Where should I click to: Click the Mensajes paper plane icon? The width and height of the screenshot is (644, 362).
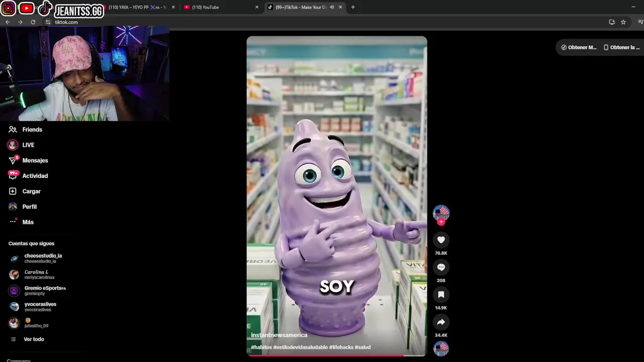tap(13, 160)
